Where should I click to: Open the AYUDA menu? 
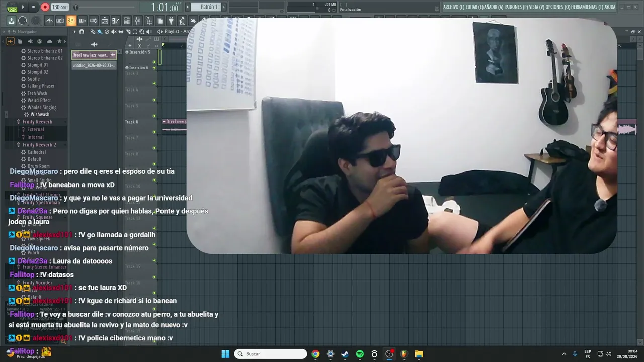click(610, 7)
